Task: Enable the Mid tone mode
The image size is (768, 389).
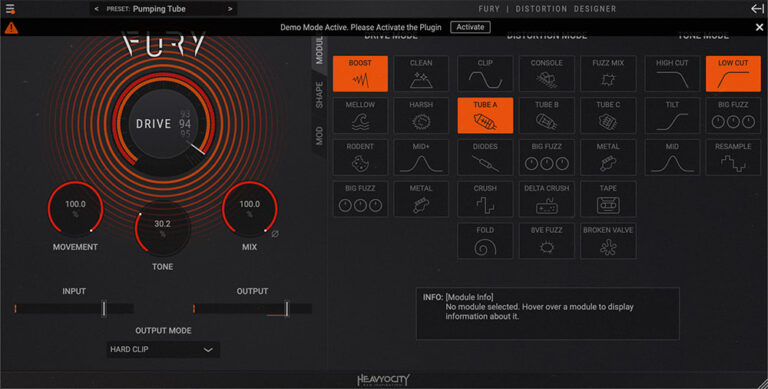Action: coord(672,157)
